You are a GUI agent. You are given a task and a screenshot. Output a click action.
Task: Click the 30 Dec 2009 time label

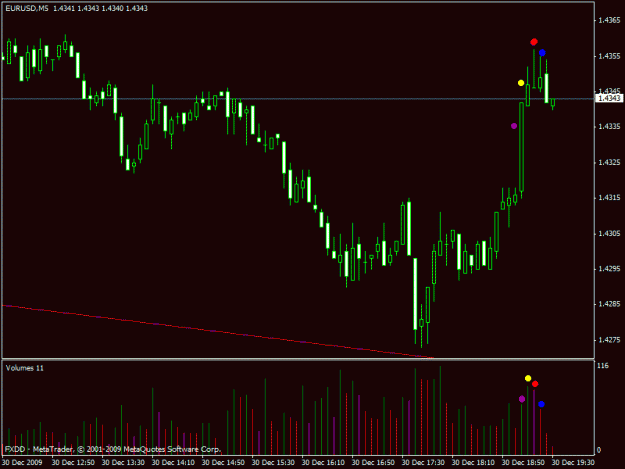[22, 462]
